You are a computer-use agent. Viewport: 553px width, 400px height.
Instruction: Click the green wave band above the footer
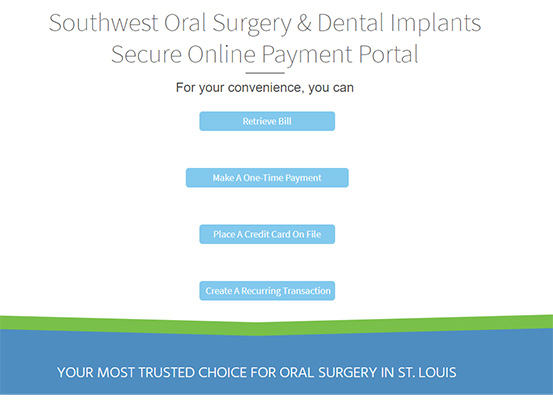coord(276,325)
